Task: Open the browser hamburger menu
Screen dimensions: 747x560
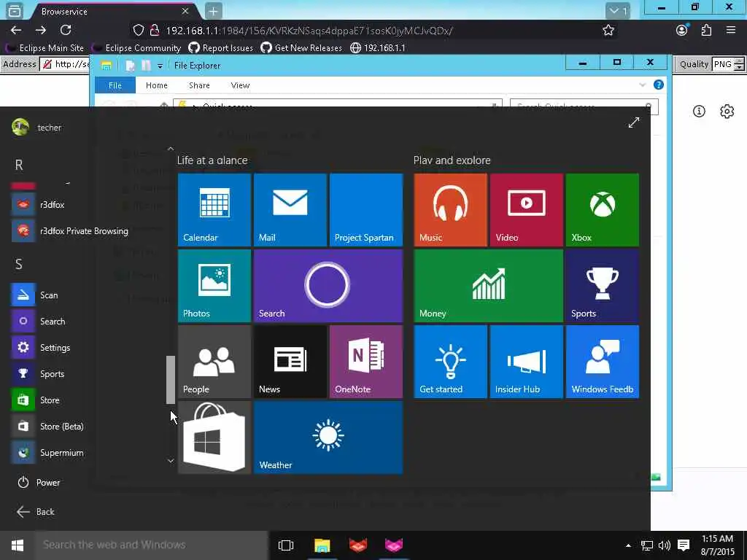Action: 731,31
